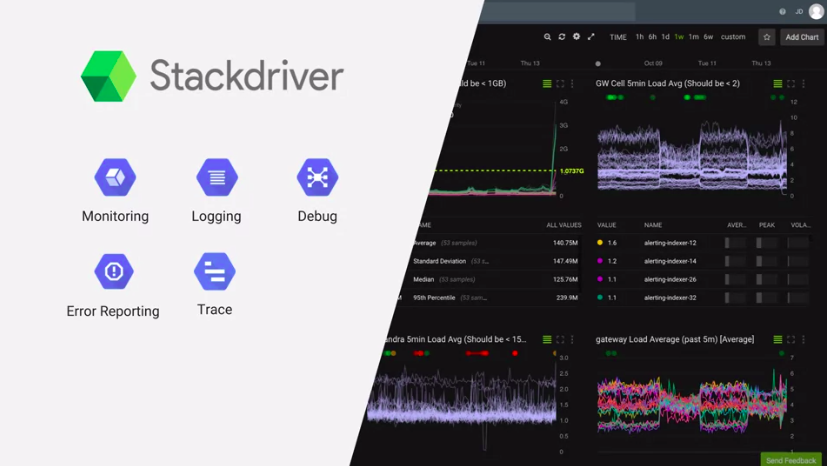Screen dimensions: 827x466
Task: Click the fullscreen expand arrows in toolbar
Action: coord(591,37)
